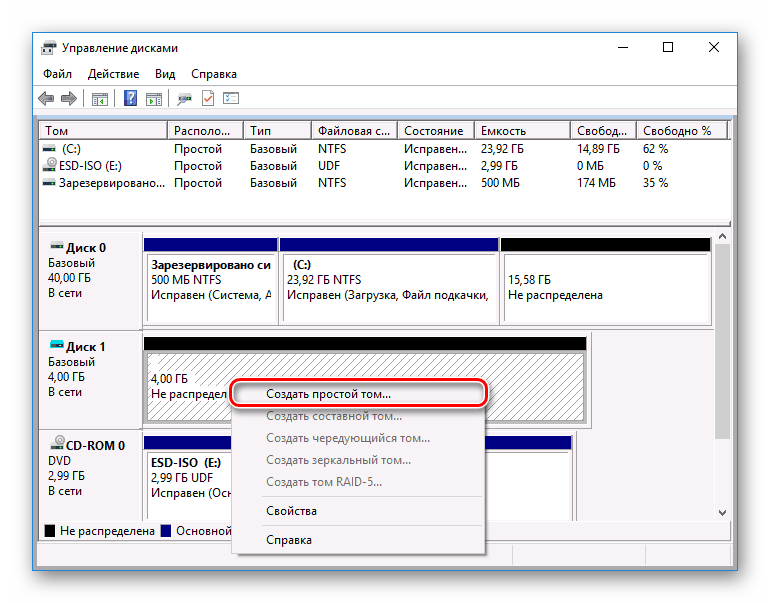
Task: Sort by the Свободно % column header
Action: pyautogui.click(x=682, y=131)
